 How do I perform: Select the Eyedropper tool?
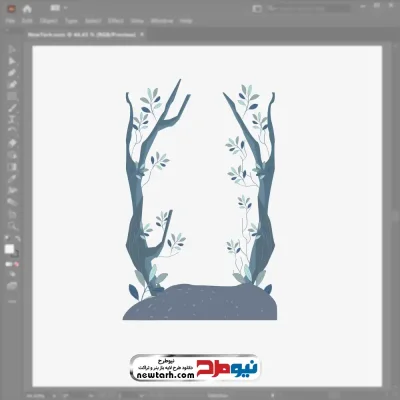(x=12, y=179)
